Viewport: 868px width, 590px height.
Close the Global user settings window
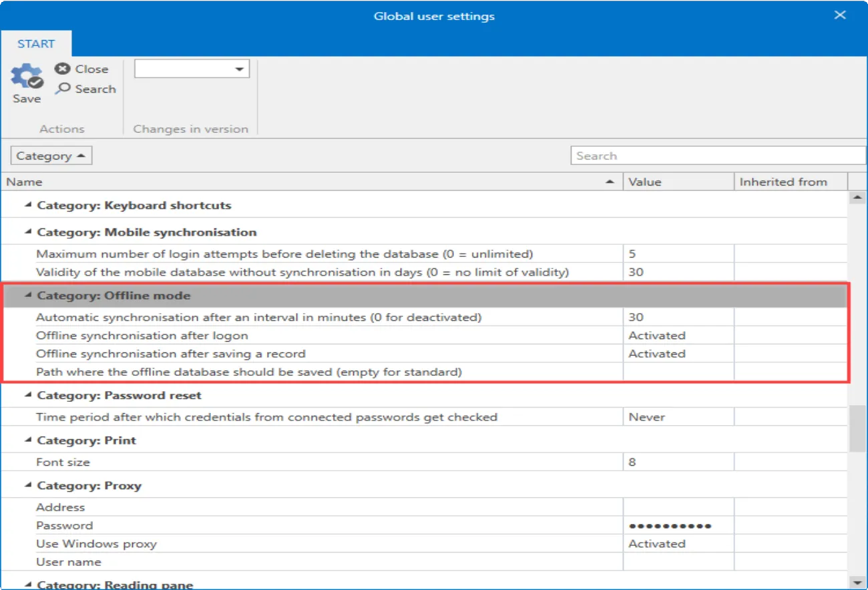pos(840,15)
